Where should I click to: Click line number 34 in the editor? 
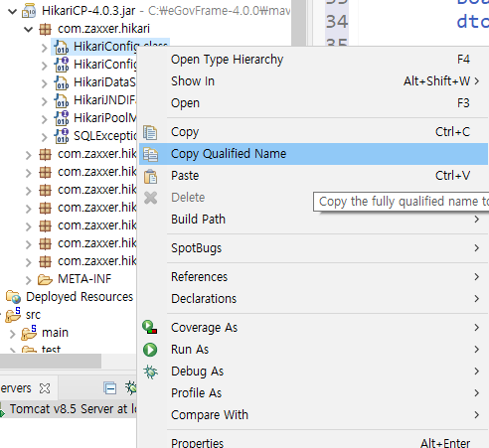(x=337, y=22)
